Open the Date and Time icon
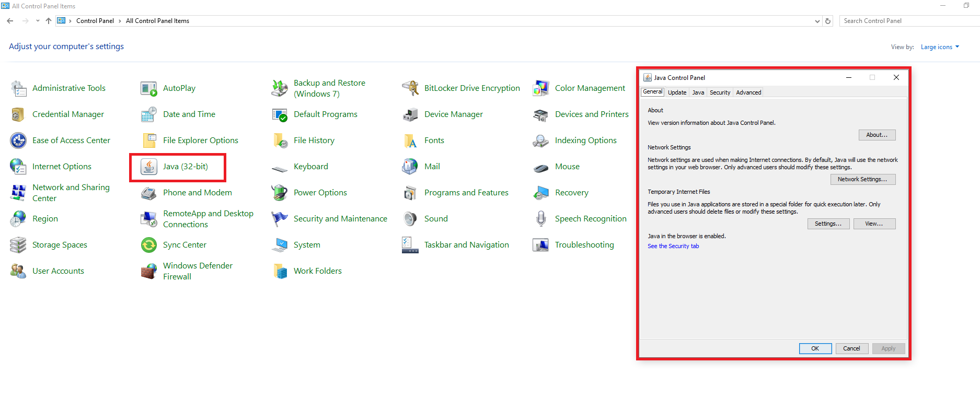The width and height of the screenshot is (980, 398). [149, 114]
